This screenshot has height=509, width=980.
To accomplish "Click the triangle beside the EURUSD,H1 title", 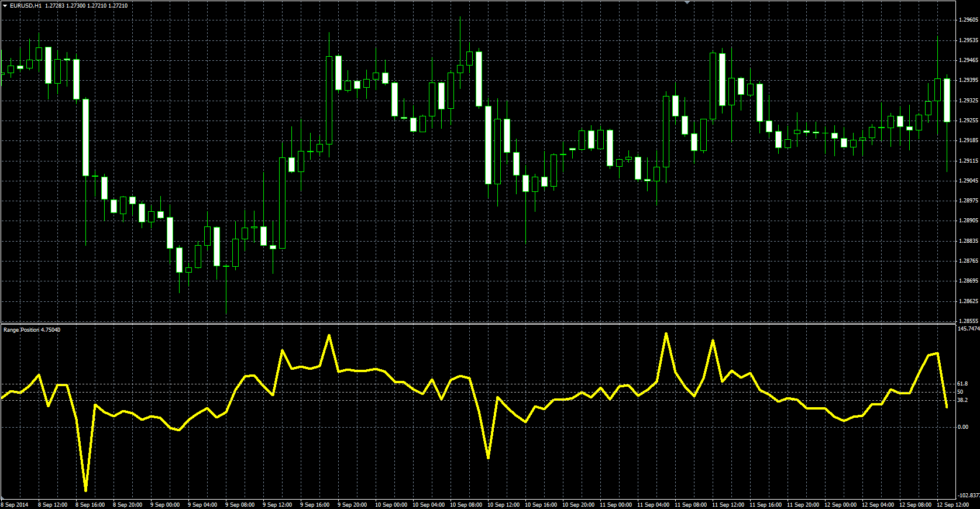I will [5, 5].
